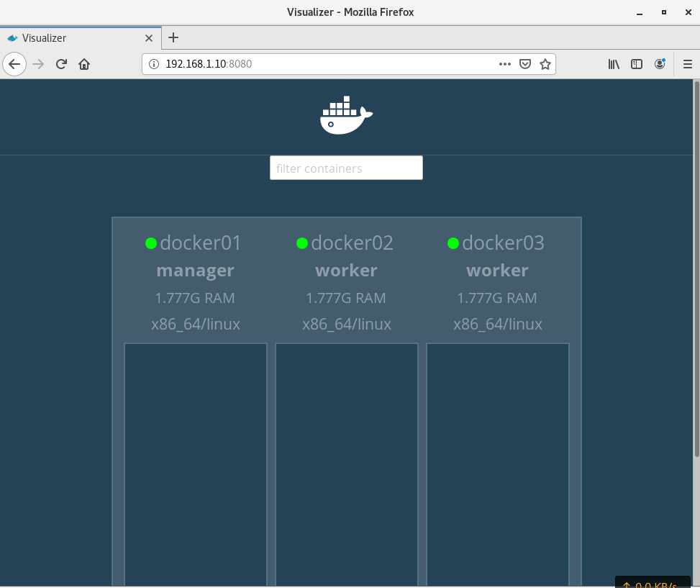Screen dimensions: 700x588
Task: Go to the Firefox home page
Action: pos(84,64)
